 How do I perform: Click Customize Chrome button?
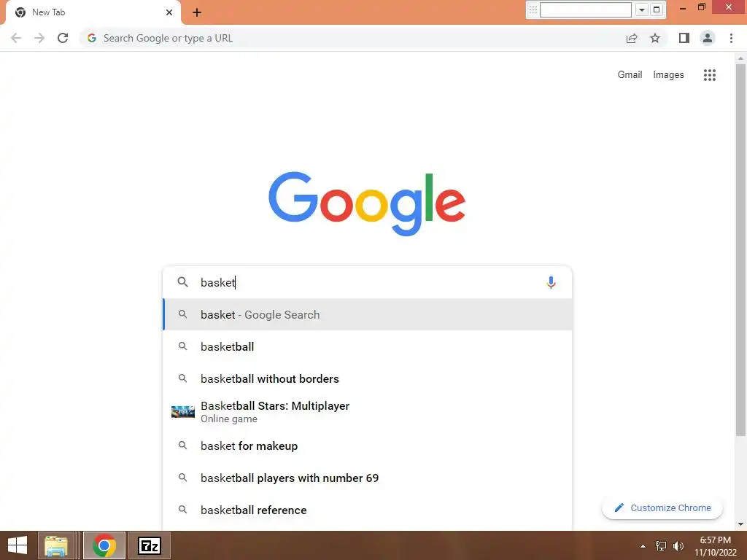[x=662, y=507]
